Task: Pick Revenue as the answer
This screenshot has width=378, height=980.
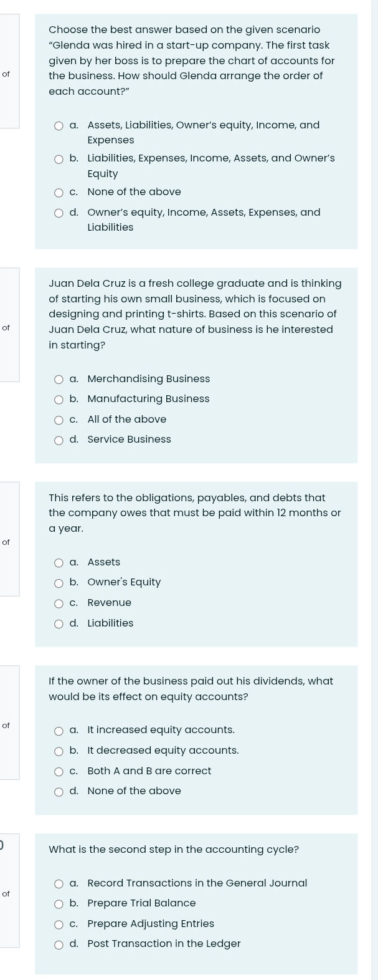Action: click(x=59, y=603)
